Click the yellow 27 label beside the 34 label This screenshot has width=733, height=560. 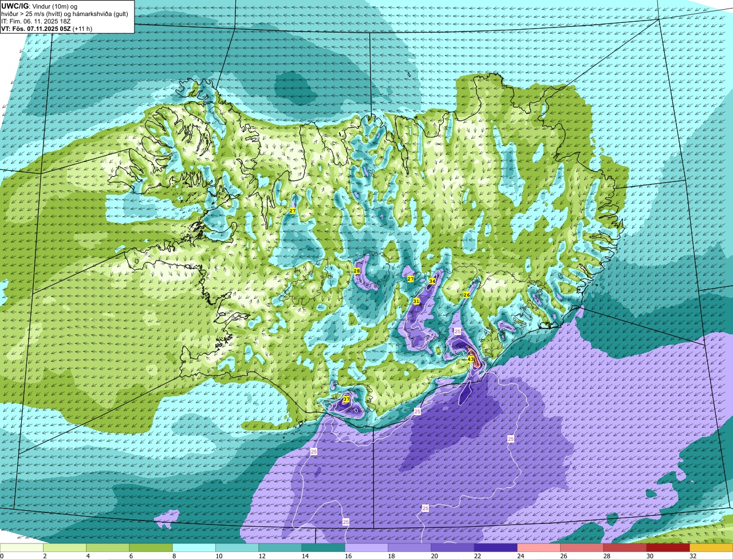[410, 279]
